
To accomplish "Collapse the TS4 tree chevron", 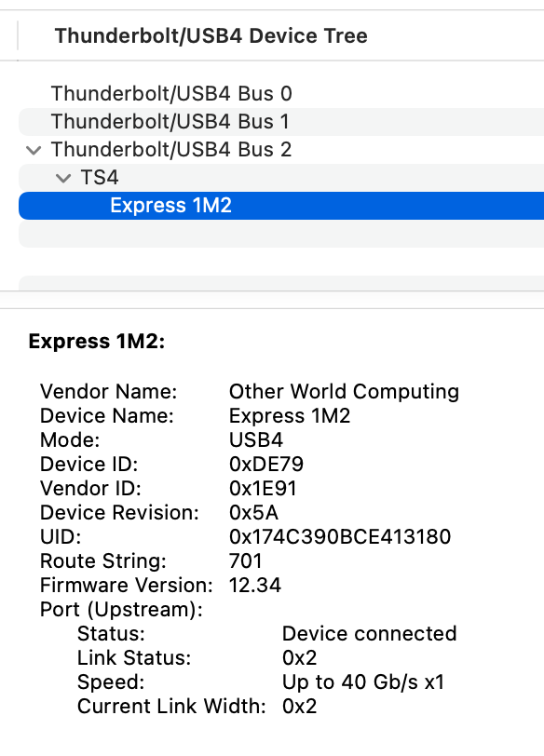I will click(x=63, y=178).
